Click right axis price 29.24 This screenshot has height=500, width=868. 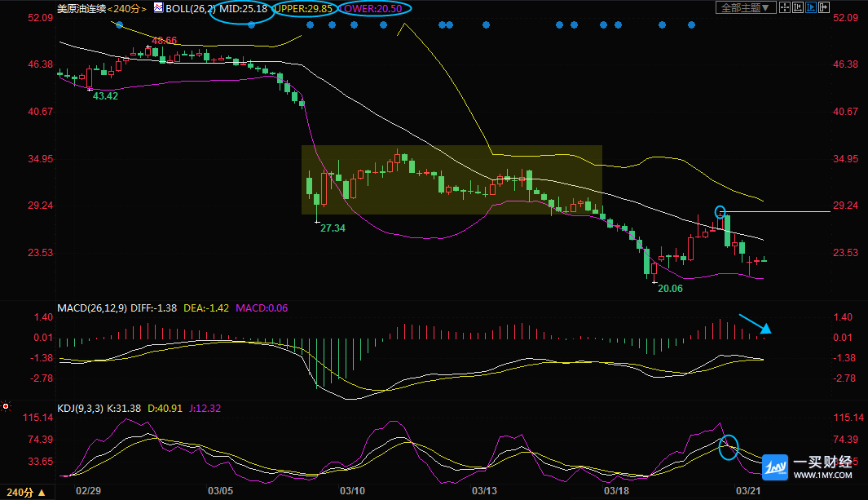845,206
